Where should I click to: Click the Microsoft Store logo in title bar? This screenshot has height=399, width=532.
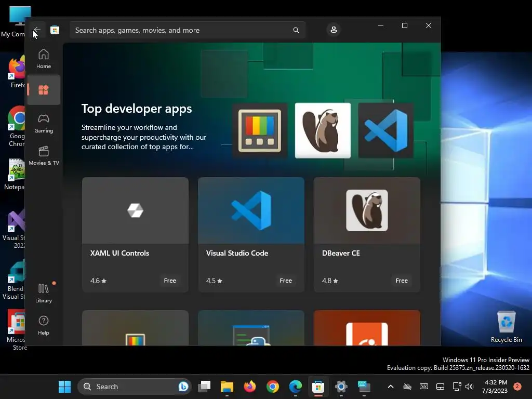pyautogui.click(x=55, y=30)
